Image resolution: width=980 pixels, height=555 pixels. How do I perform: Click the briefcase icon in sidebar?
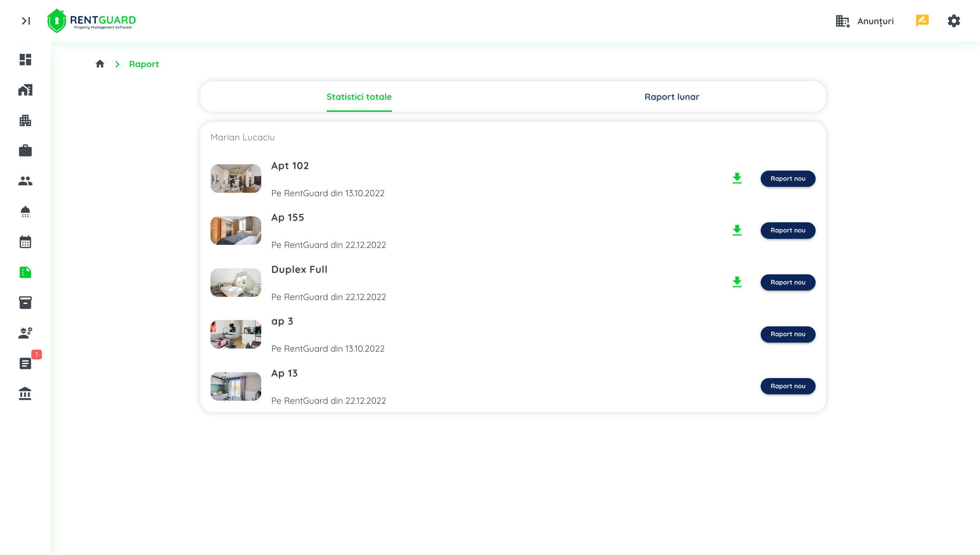[x=25, y=151]
